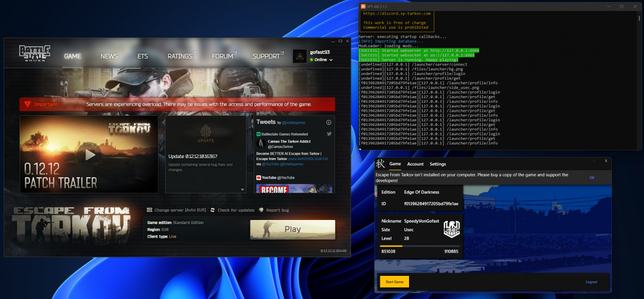
Task: Select the 'Server is running. Happy playing!' line
Action: (x=408, y=60)
